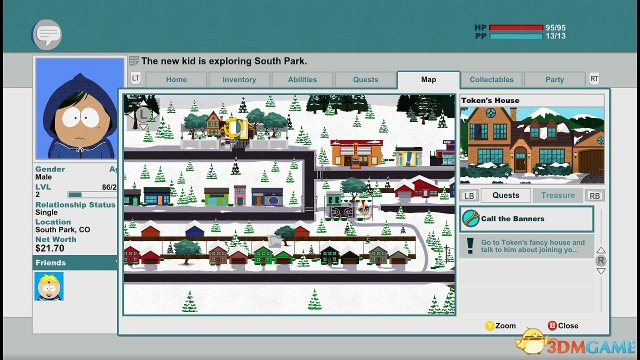Select the LT shoulder button icon

coord(136,78)
